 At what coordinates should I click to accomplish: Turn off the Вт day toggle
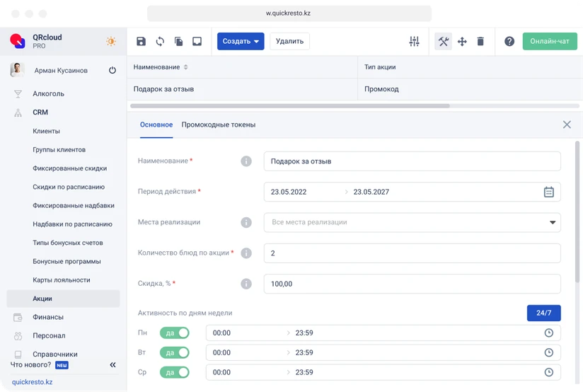pos(175,352)
